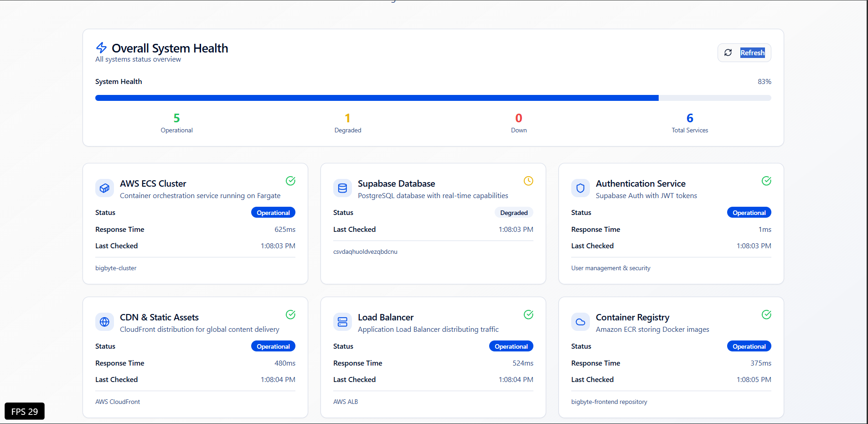Click the 83% system health value
The image size is (868, 424).
click(765, 82)
